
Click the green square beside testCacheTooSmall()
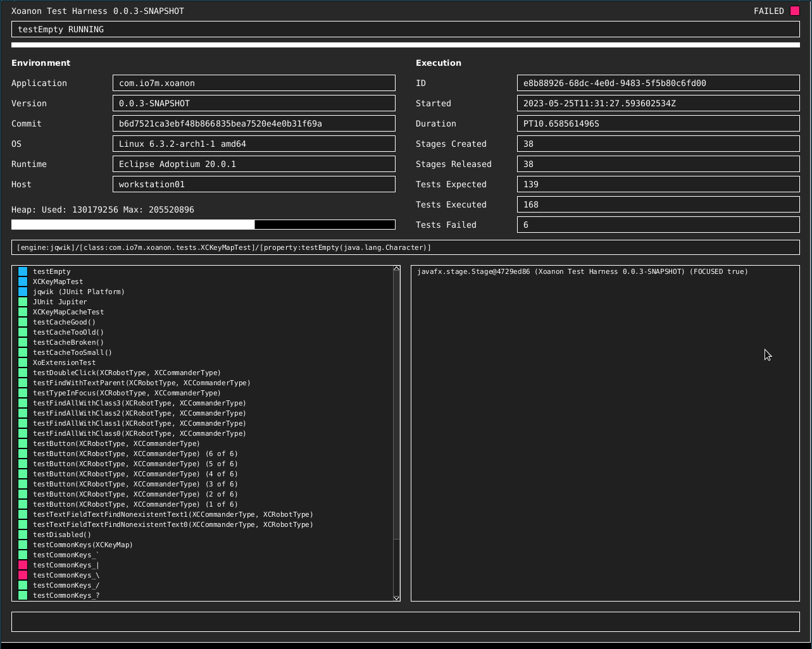(23, 352)
